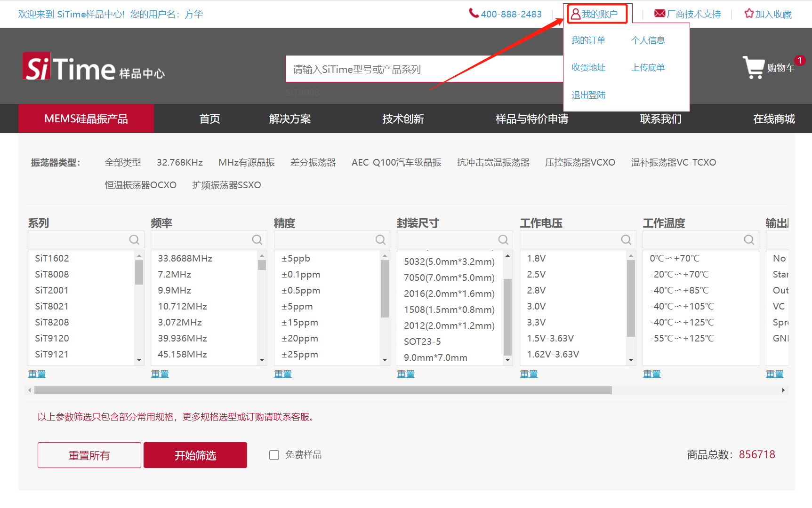
Task: Open 个人信息 in account menu
Action: coord(648,40)
